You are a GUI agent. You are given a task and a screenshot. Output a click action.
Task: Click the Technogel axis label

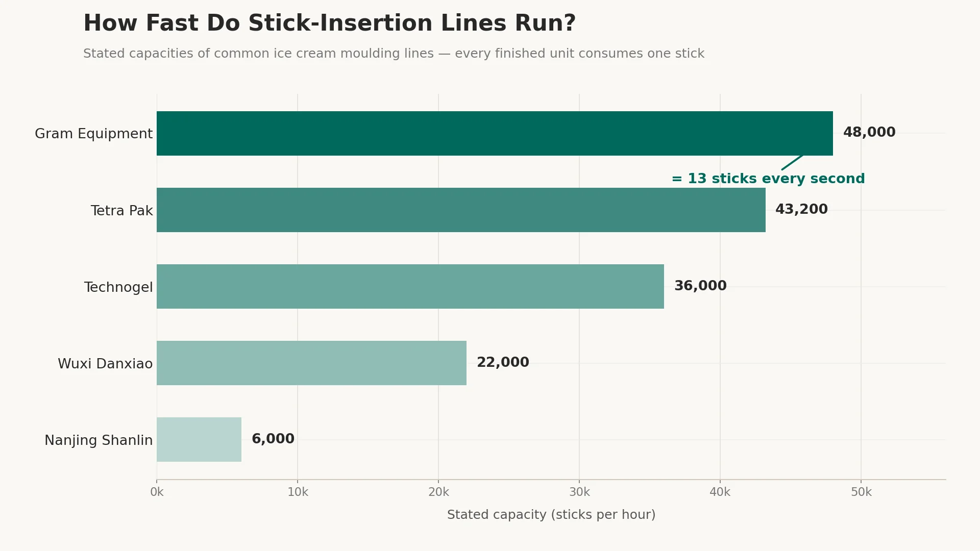118,287
